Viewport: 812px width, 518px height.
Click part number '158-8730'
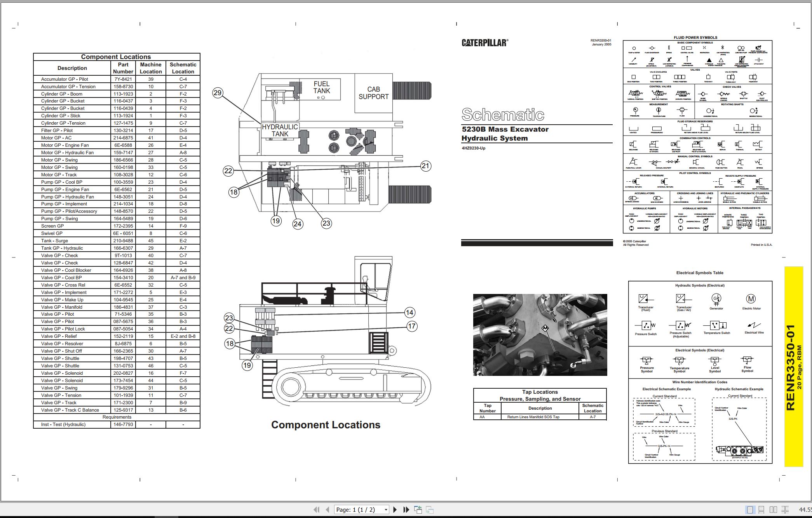(x=123, y=86)
